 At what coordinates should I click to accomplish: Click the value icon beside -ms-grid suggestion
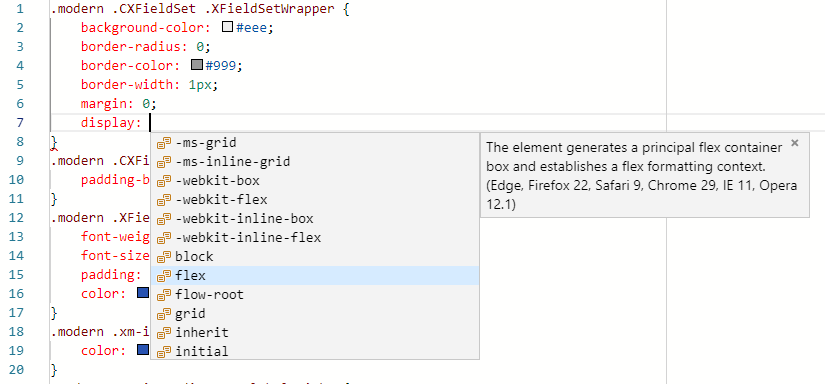(165, 143)
